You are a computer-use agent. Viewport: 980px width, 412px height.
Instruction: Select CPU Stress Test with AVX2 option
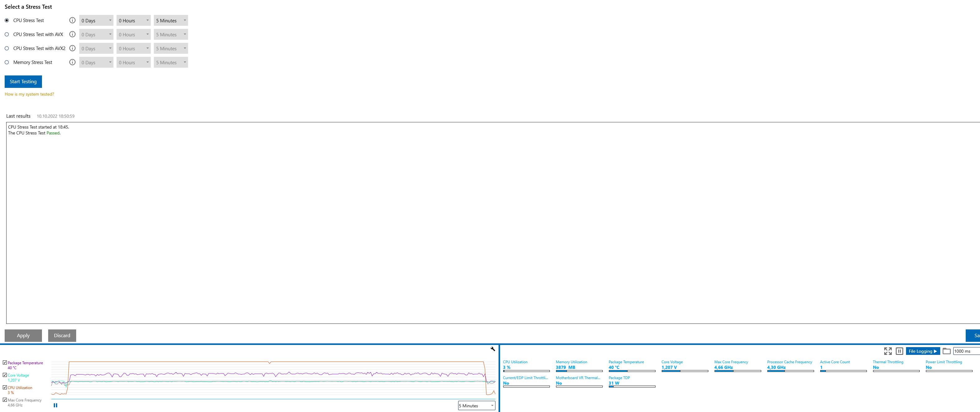click(x=7, y=48)
